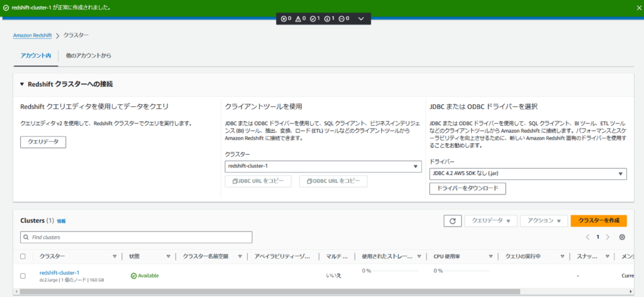
Task: Click the Available status text
Action: point(148,276)
